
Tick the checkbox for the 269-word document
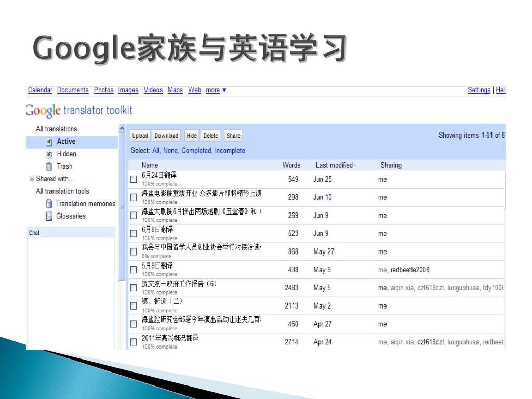pos(134,216)
